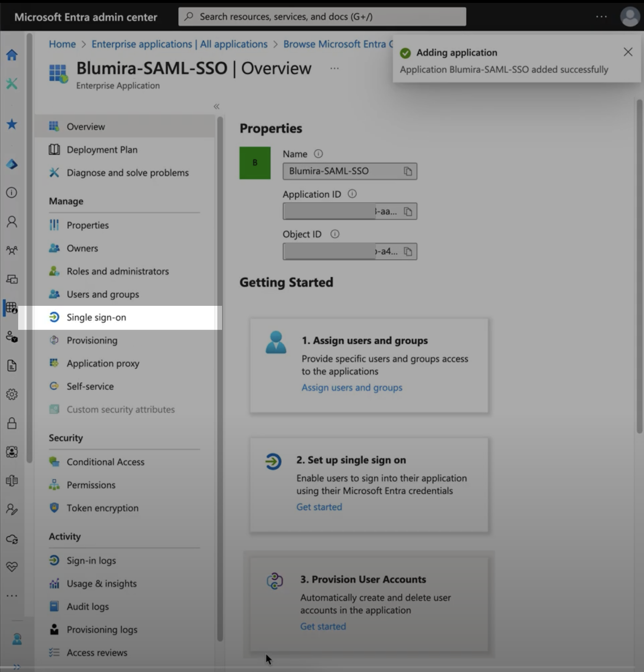Click Browse Microsoft Entra breadcrumb

point(338,44)
